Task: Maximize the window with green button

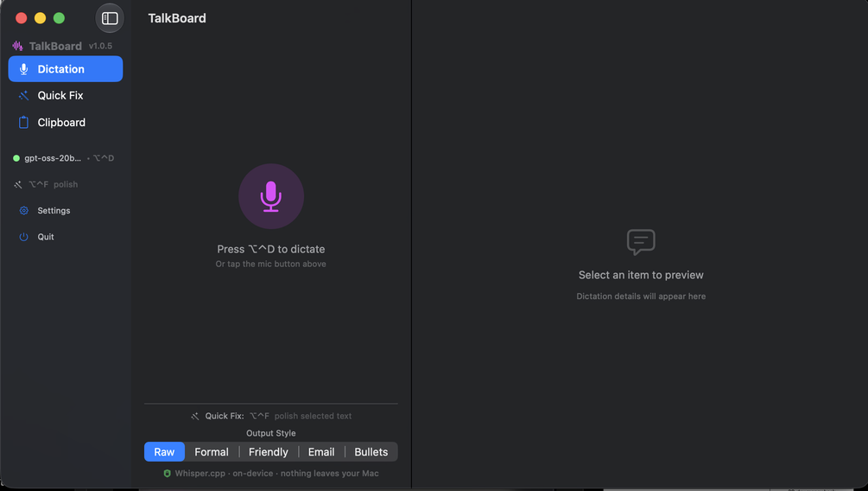Action: point(60,18)
